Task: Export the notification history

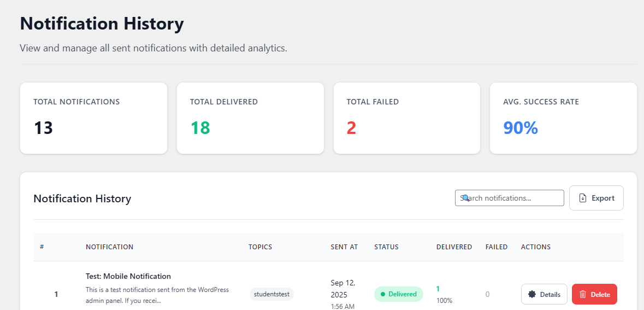Action: [596, 198]
